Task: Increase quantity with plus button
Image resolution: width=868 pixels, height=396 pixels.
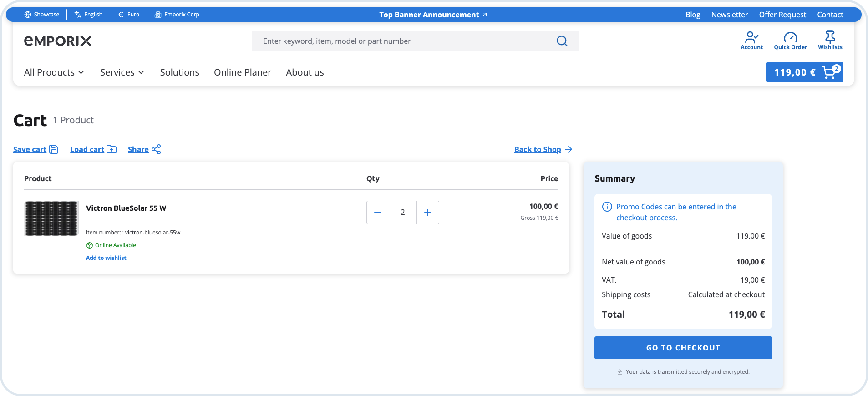Action: pyautogui.click(x=428, y=213)
